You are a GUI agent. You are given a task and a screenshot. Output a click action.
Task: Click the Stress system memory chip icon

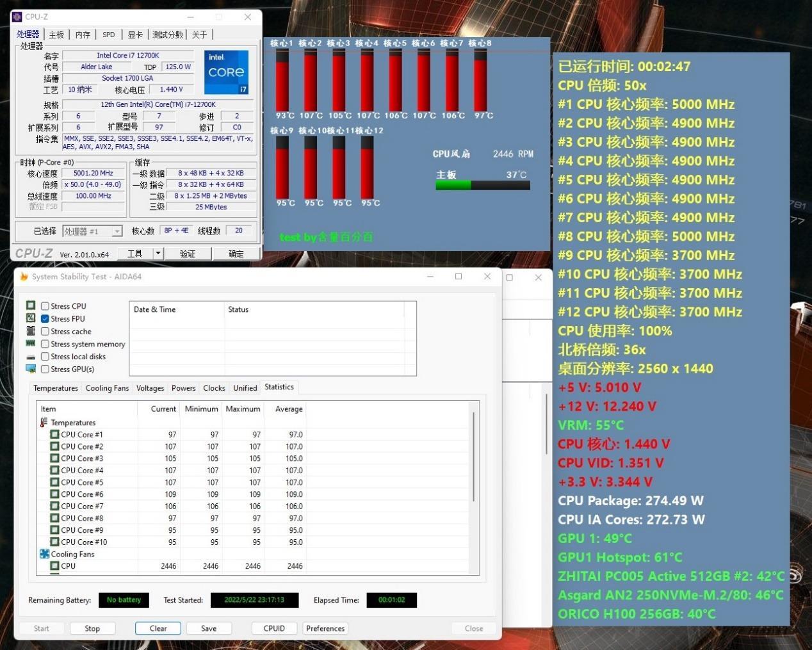pos(31,344)
